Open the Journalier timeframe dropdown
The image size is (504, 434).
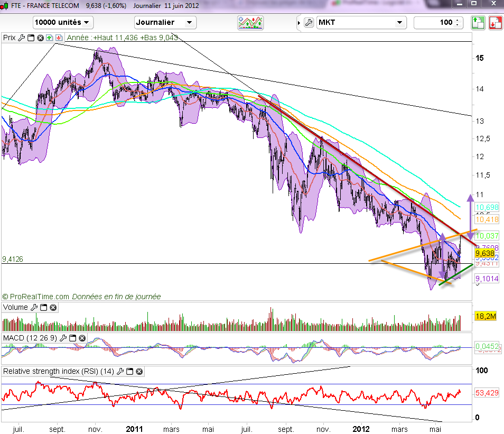pyautogui.click(x=165, y=22)
